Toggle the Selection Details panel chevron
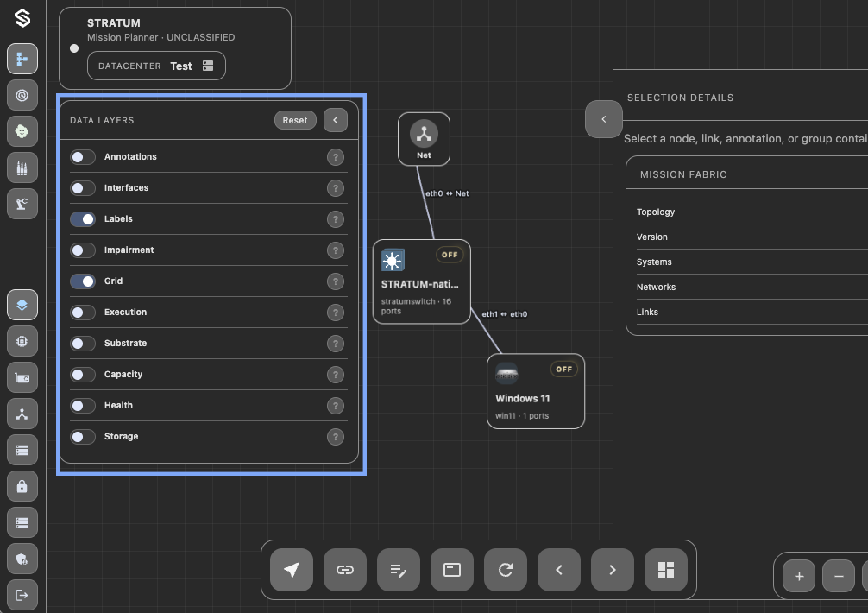 click(x=603, y=119)
